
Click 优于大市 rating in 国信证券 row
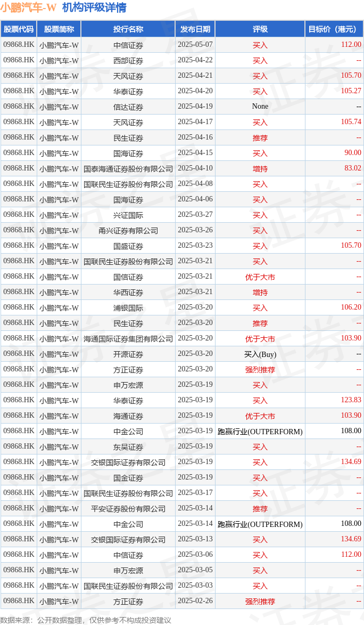(x=260, y=277)
